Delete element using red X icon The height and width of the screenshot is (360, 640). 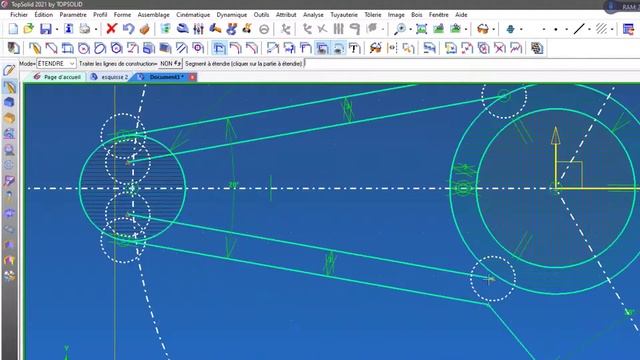point(111,29)
